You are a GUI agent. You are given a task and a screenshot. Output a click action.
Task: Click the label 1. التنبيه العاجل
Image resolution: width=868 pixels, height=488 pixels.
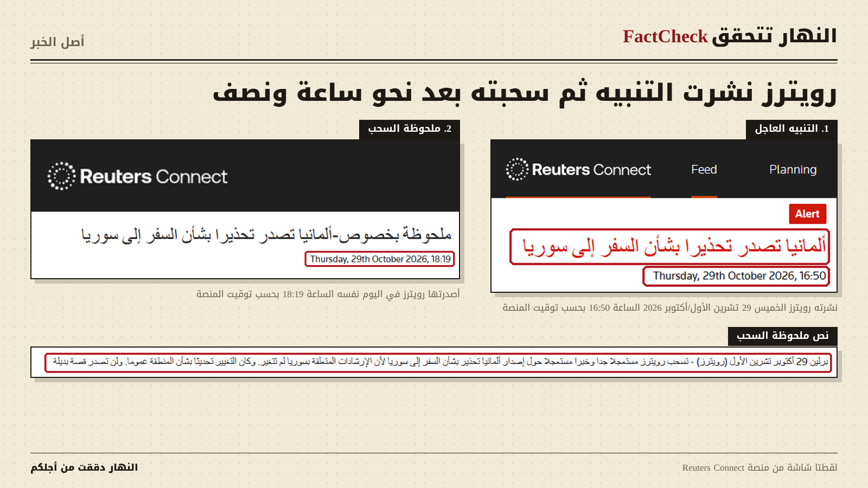pyautogui.click(x=792, y=129)
